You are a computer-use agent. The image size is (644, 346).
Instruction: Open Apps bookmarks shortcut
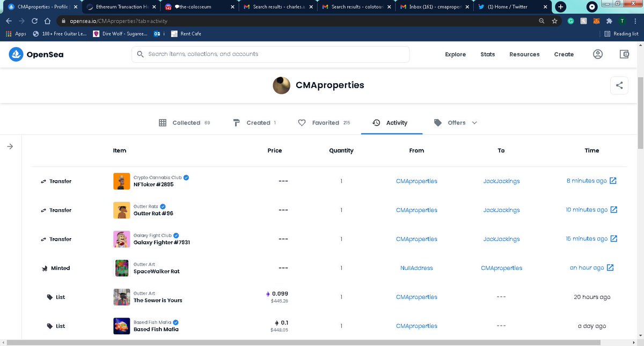pyautogui.click(x=16, y=33)
